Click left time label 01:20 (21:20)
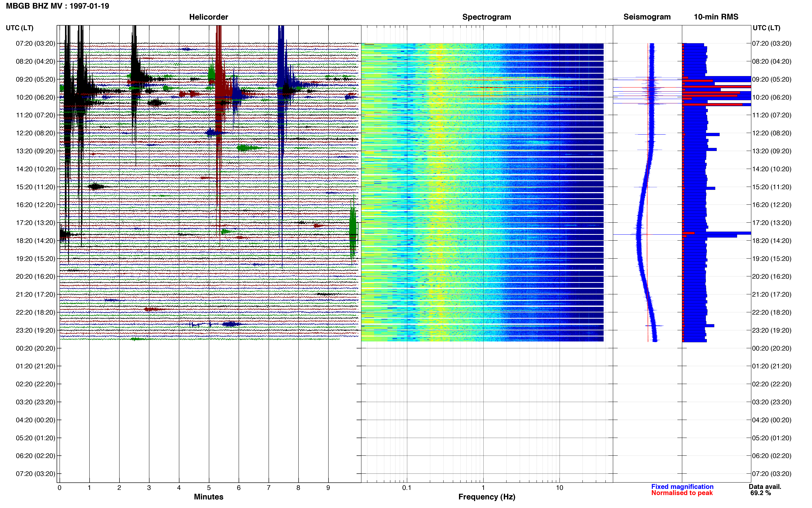This screenshot has width=812, height=508. pyautogui.click(x=36, y=366)
